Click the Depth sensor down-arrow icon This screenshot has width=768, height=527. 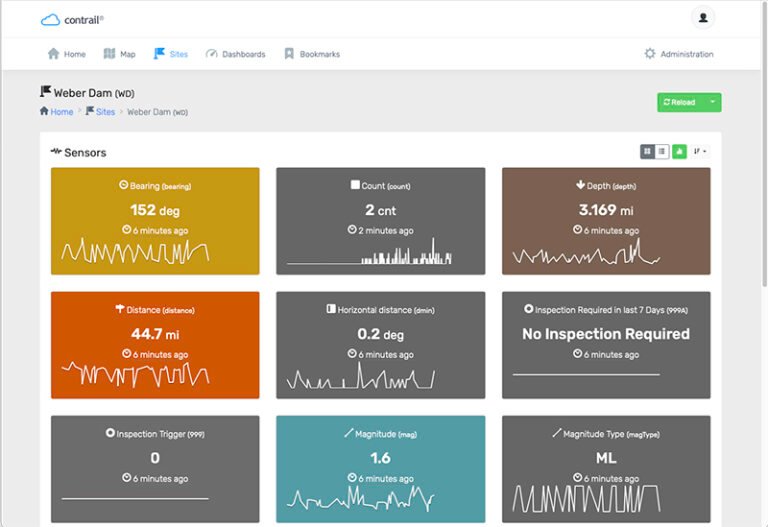coord(580,185)
